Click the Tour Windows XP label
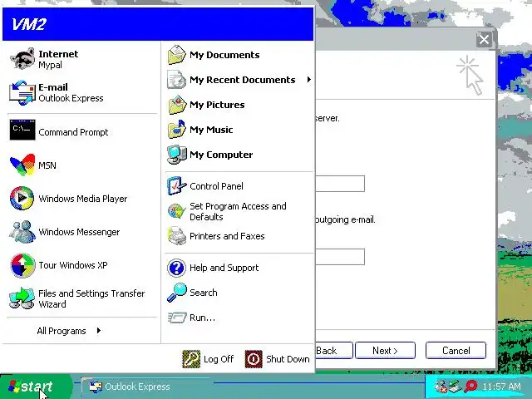This screenshot has width=532, height=399. click(73, 265)
